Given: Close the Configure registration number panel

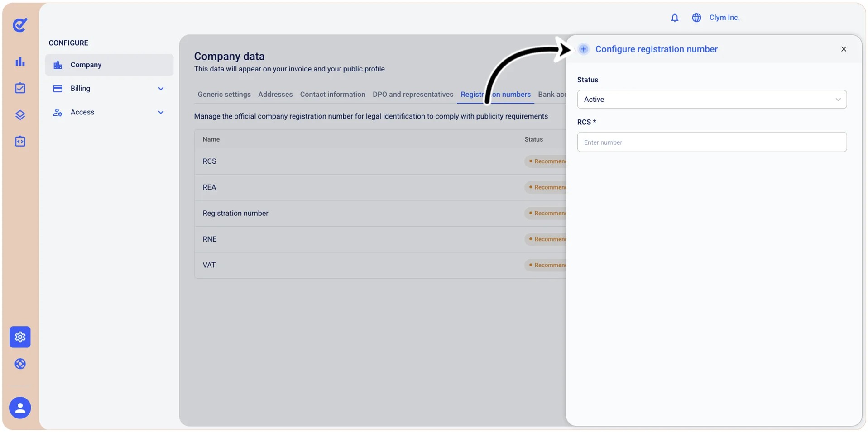Looking at the screenshot, I should (843, 49).
